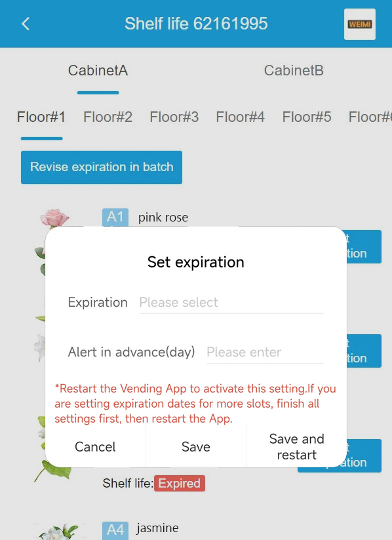
Task: Select the Floor#2 tab
Action: click(108, 117)
